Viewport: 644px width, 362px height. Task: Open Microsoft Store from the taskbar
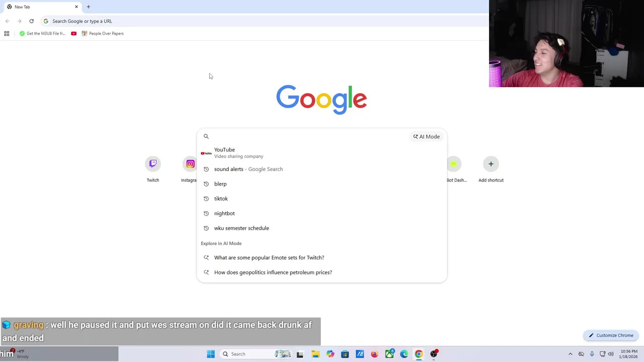coord(345,354)
